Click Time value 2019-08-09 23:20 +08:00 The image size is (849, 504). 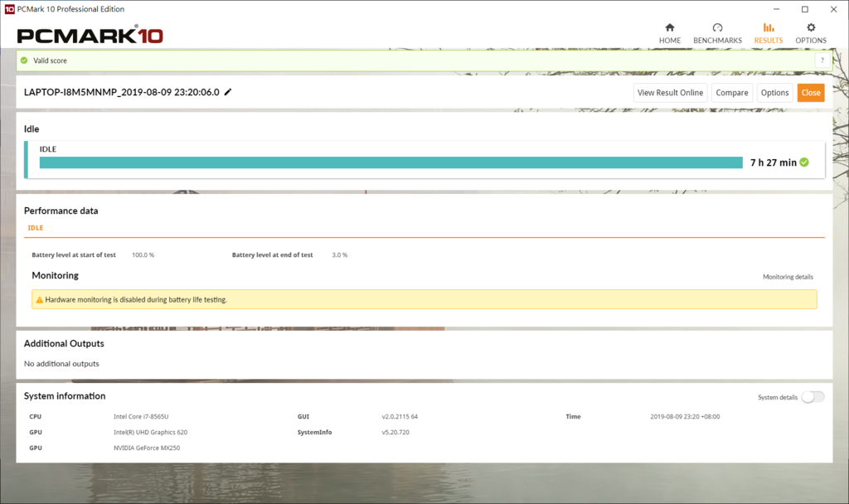pos(685,417)
